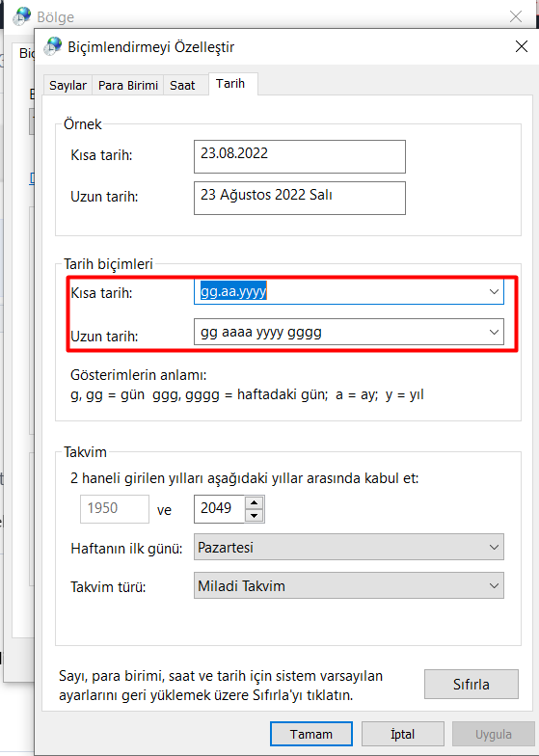Viewport: 539px width, 756px height.
Task: Cancel with the İptal button
Action: pyautogui.click(x=403, y=734)
